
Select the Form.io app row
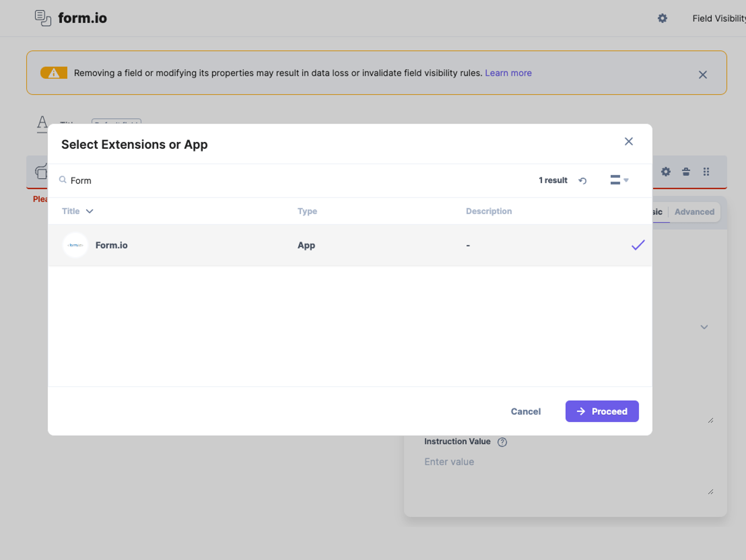[350, 245]
